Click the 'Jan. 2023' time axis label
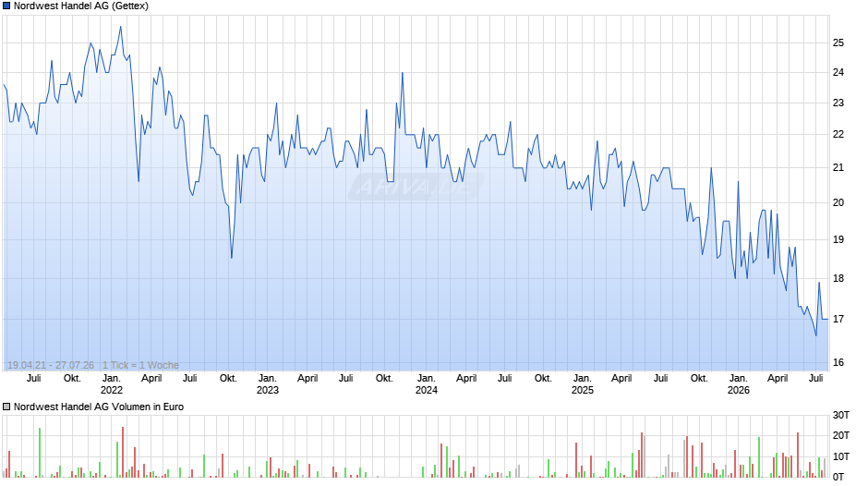Screen dimensions: 868x486 (268, 384)
